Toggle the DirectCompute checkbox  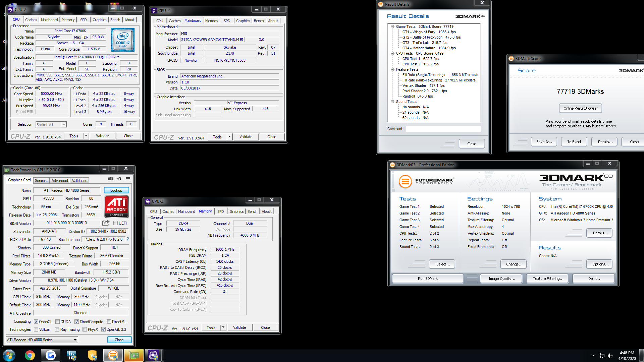[x=76, y=322]
